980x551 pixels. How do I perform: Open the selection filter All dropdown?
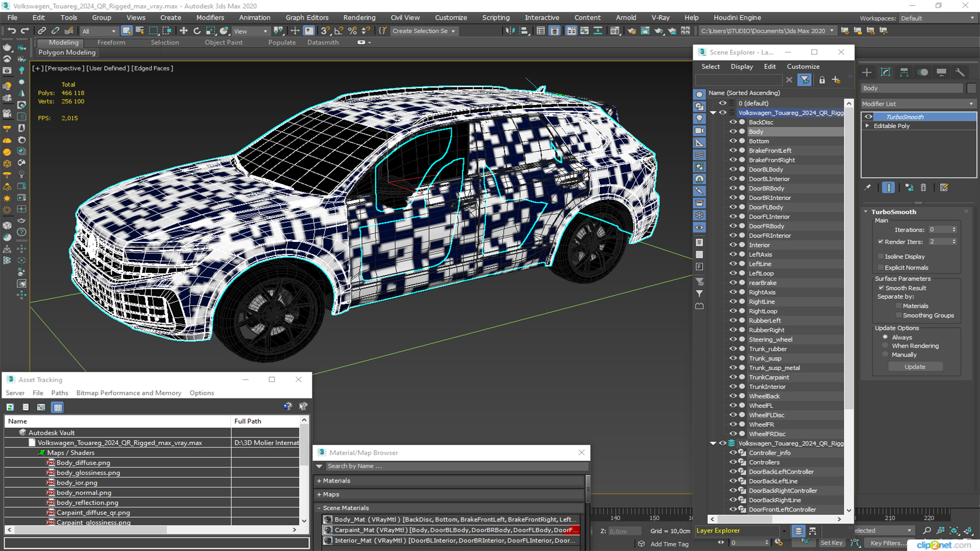click(x=99, y=31)
